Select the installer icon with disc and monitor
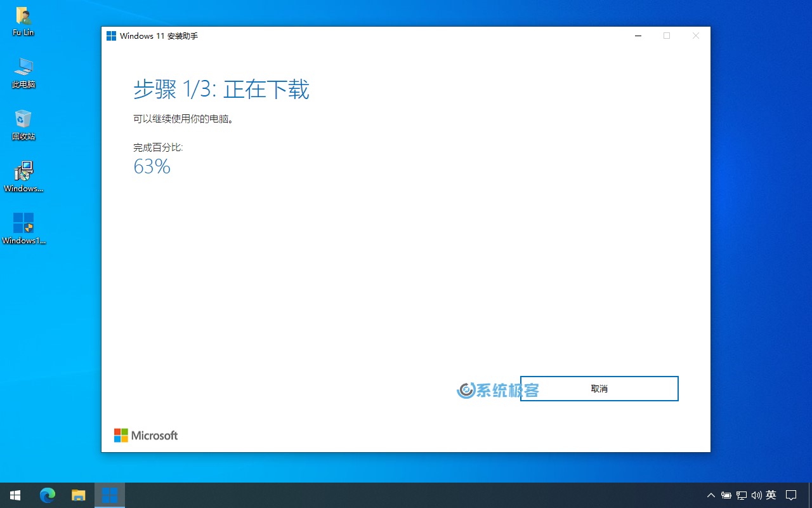 tap(23, 177)
